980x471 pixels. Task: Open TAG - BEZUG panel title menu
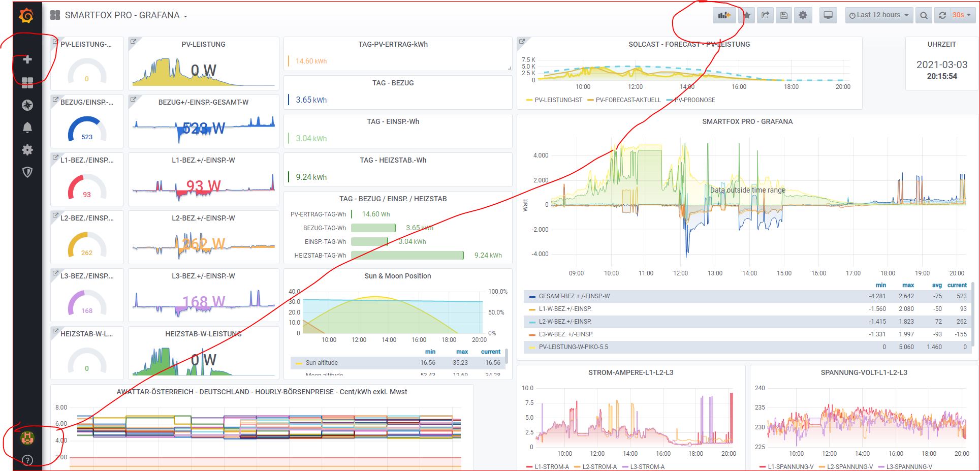(x=393, y=83)
